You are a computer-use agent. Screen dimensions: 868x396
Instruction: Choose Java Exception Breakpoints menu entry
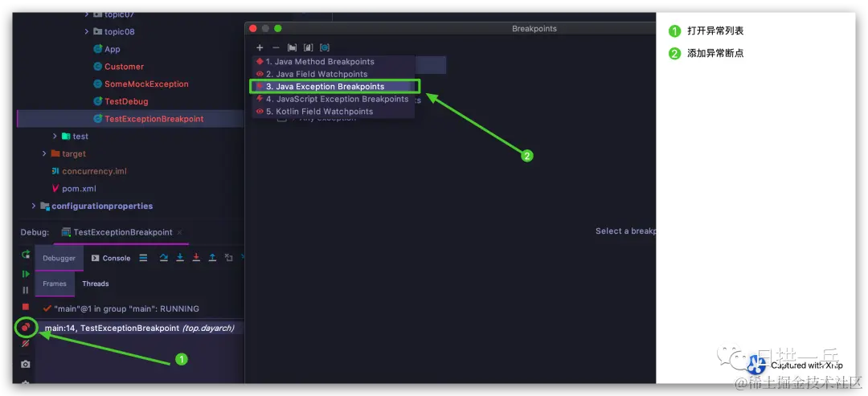tap(334, 86)
